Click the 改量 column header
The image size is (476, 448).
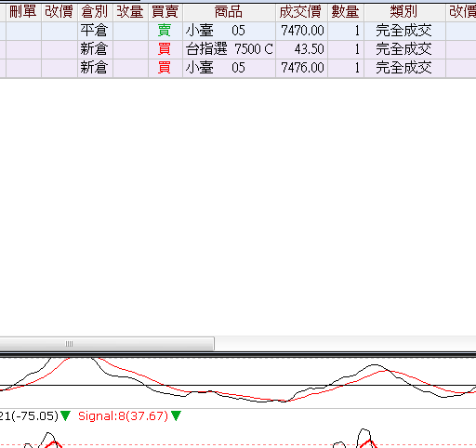click(x=130, y=12)
